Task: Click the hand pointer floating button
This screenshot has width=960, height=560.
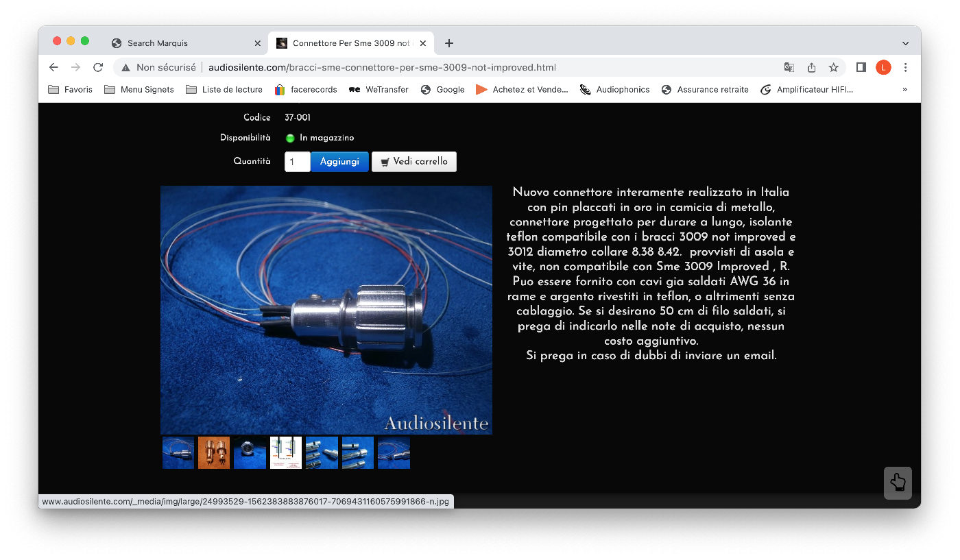Action: tap(898, 483)
